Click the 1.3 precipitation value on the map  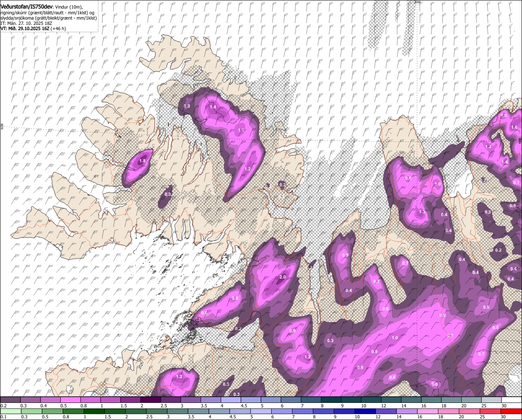tap(422, 212)
